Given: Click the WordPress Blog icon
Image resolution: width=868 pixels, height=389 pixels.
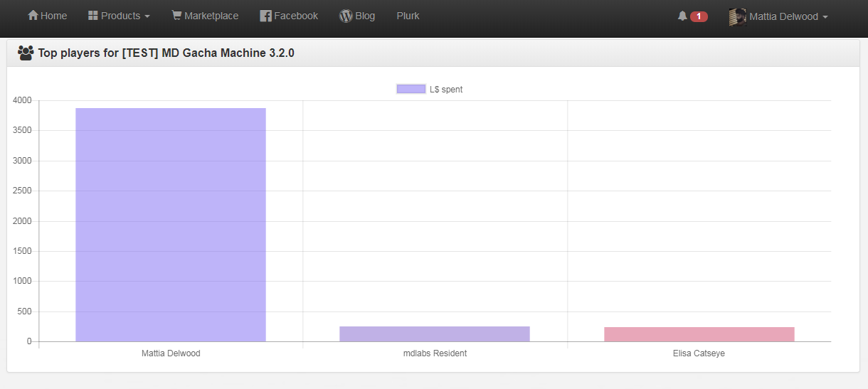Looking at the screenshot, I should tap(346, 16).
